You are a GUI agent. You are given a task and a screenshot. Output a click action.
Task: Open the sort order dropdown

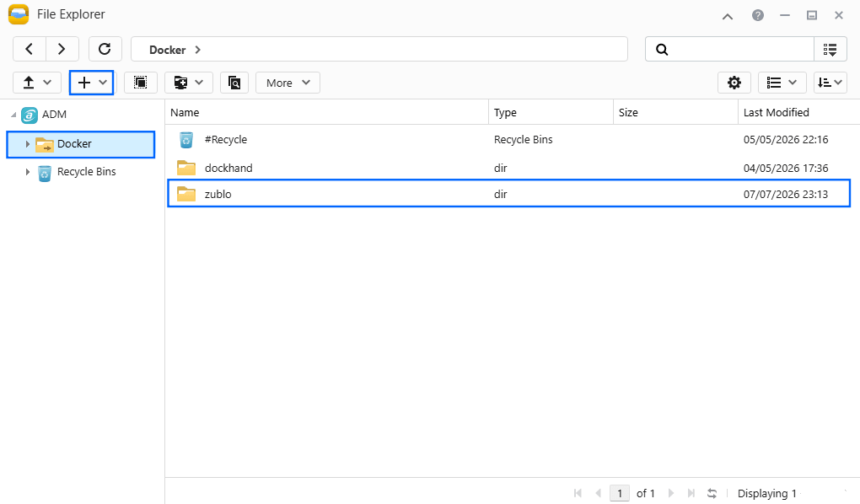point(830,83)
